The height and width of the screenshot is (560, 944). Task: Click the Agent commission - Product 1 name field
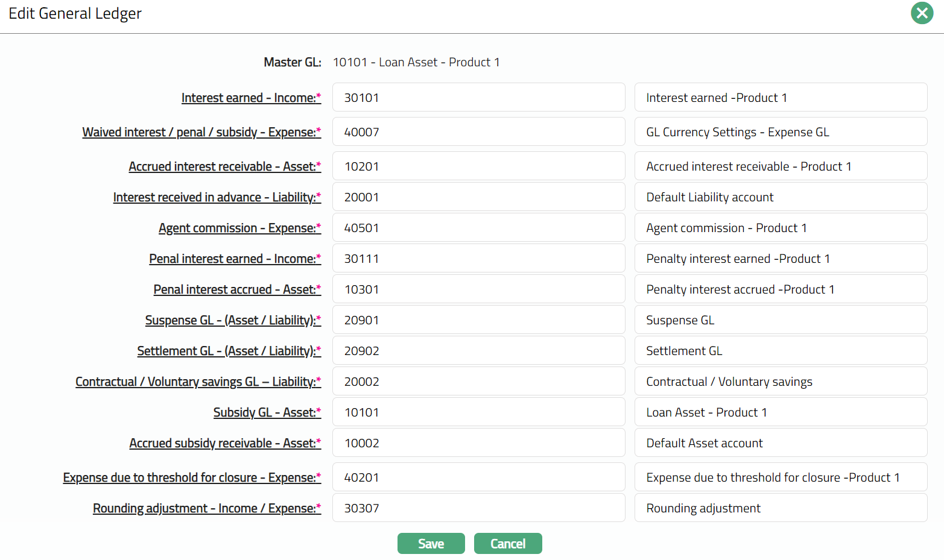[x=780, y=228]
